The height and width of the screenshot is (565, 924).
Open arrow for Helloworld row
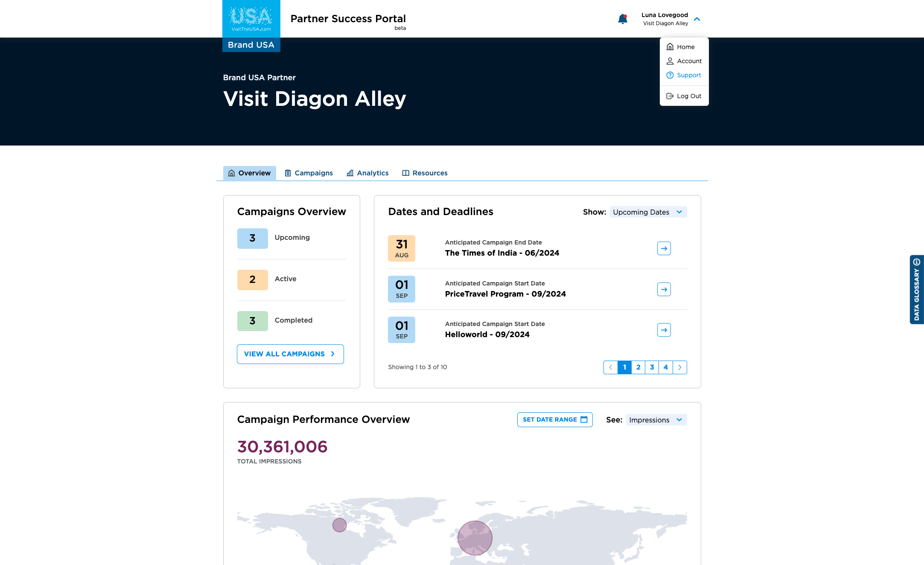pyautogui.click(x=664, y=330)
